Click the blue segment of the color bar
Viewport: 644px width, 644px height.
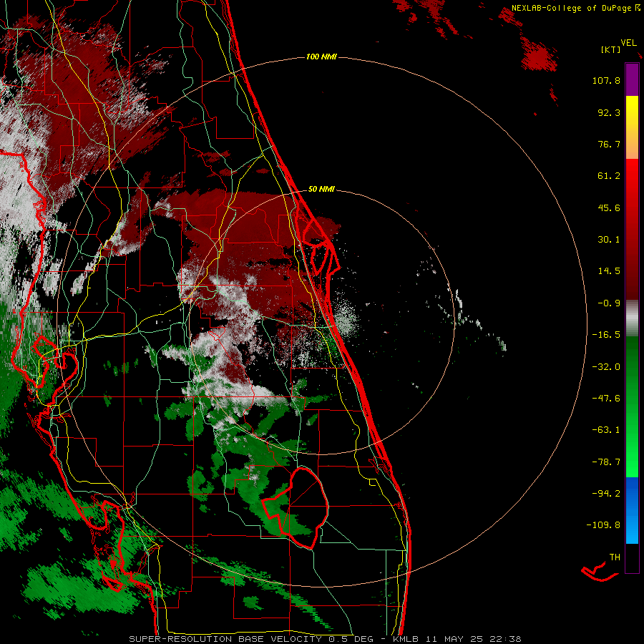click(632, 510)
